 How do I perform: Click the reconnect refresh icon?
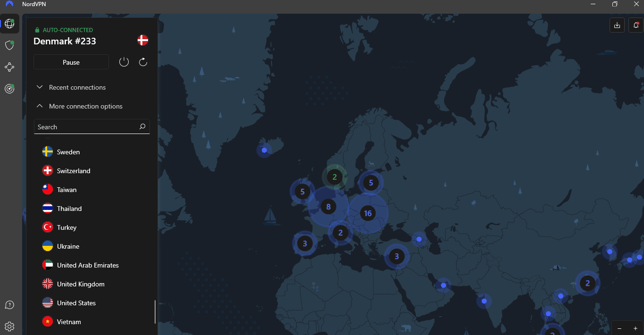tap(143, 62)
